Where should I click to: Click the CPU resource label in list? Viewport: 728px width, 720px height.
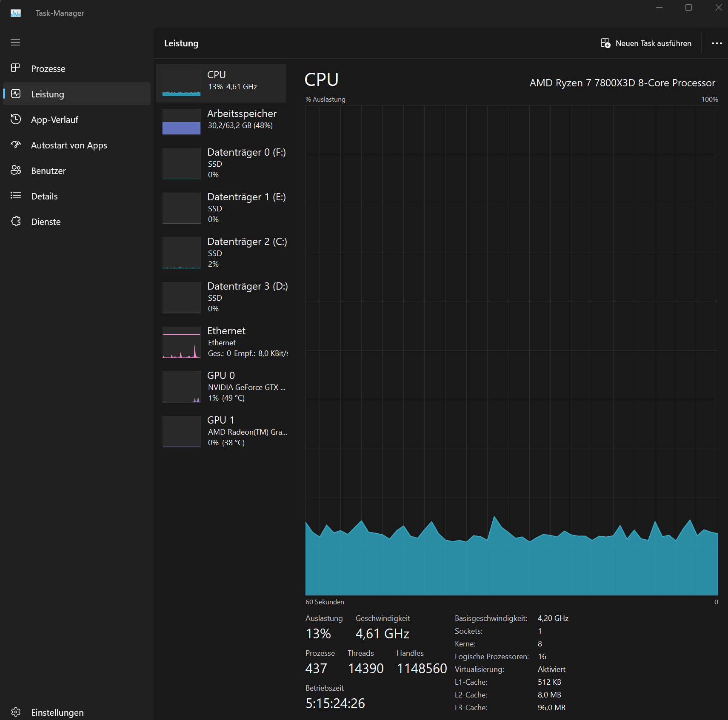pyautogui.click(x=217, y=74)
